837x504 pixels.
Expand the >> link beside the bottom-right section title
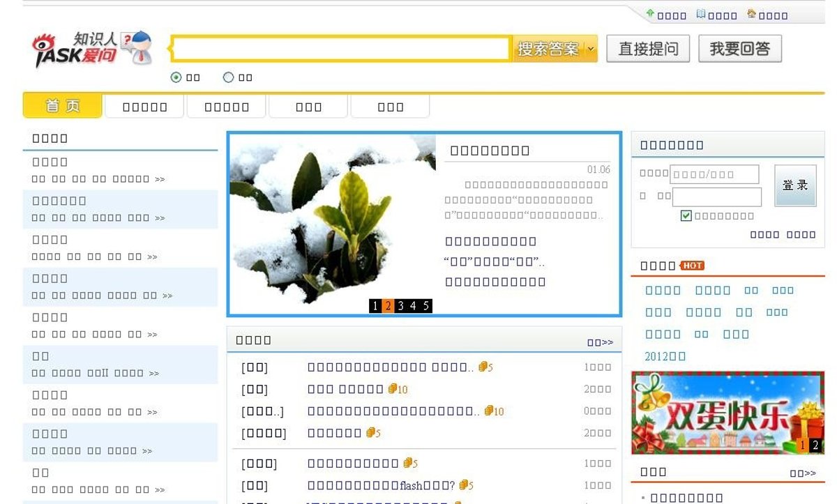(x=803, y=473)
